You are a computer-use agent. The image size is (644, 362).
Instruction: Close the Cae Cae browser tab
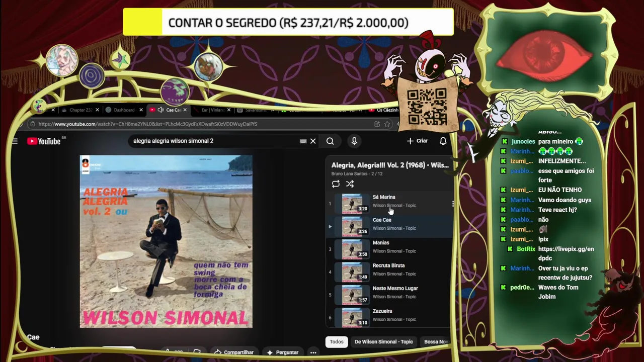pos(185,110)
